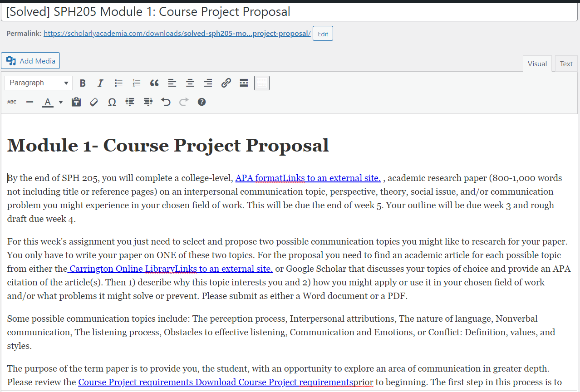
Task: Apply strikethrough formatting
Action: click(x=12, y=102)
